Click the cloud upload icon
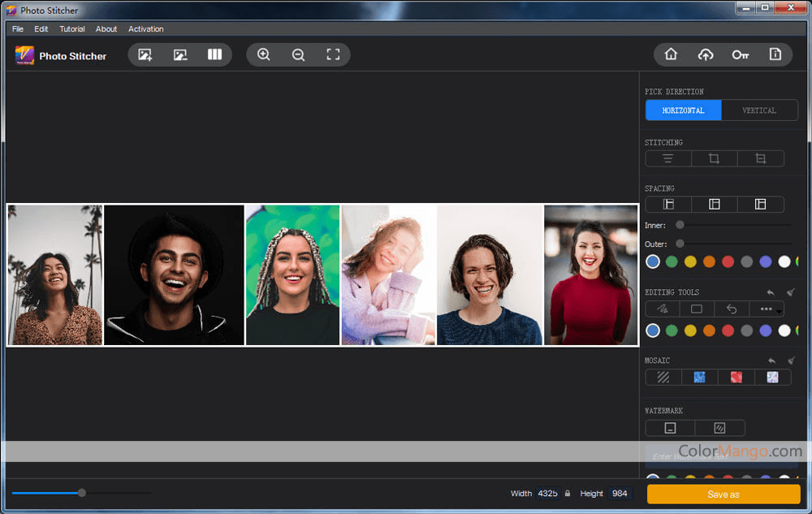812x514 pixels. coord(706,54)
